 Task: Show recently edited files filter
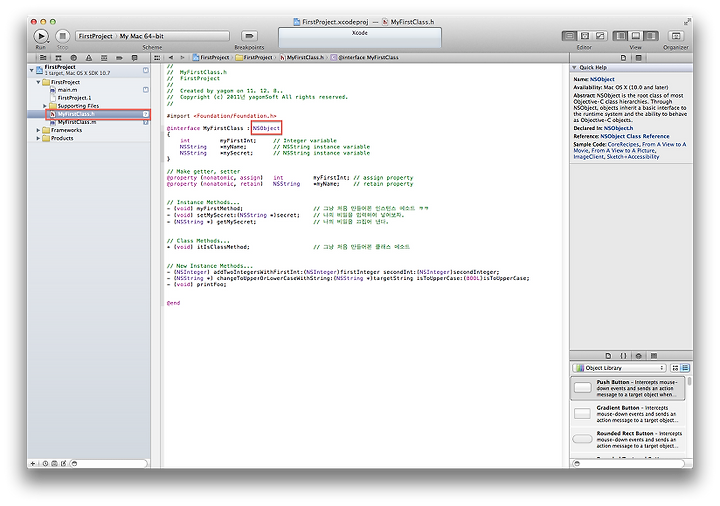coord(45,464)
